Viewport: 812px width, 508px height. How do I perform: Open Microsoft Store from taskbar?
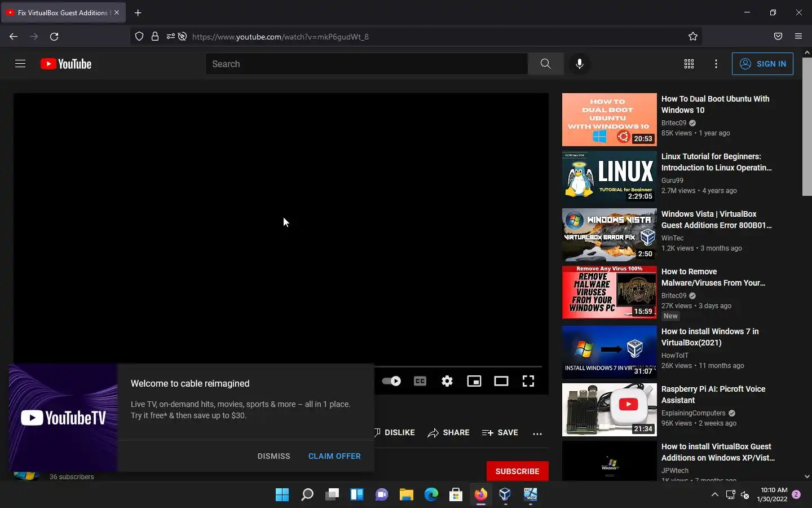coord(456,495)
